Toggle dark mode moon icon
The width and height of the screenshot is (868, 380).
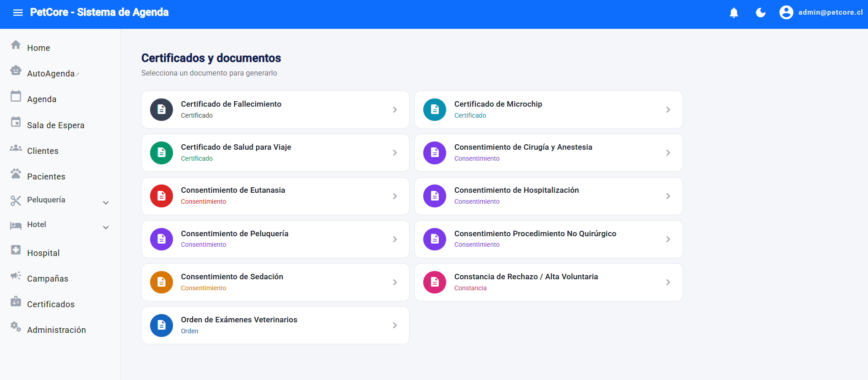pos(760,12)
